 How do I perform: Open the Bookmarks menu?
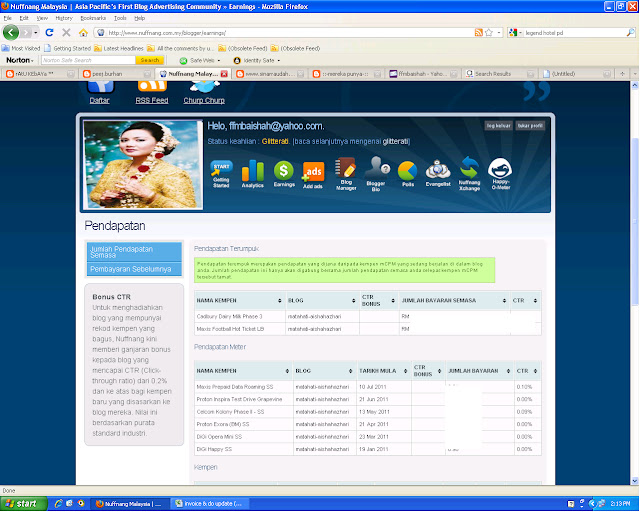[93, 18]
